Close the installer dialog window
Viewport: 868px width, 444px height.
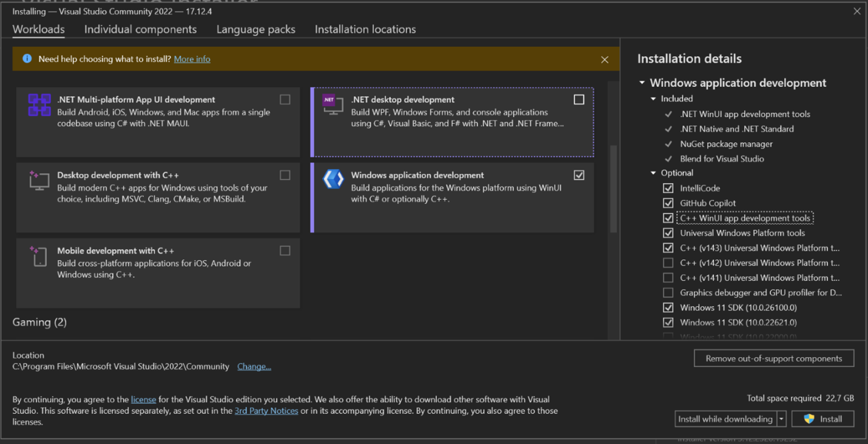pyautogui.click(x=857, y=11)
